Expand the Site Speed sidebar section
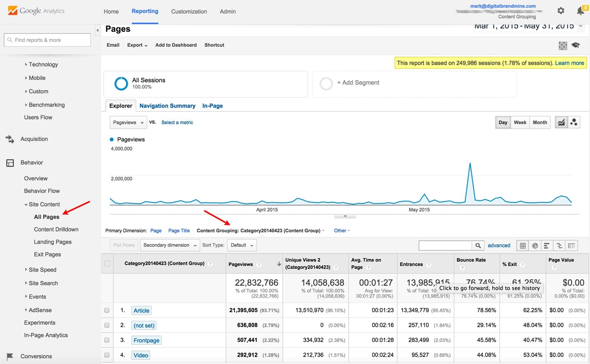The height and width of the screenshot is (364, 590). (x=42, y=270)
